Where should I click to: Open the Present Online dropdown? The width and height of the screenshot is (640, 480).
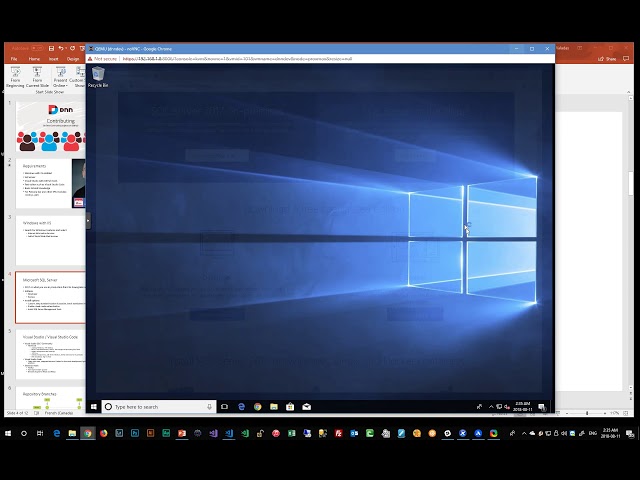pos(60,78)
